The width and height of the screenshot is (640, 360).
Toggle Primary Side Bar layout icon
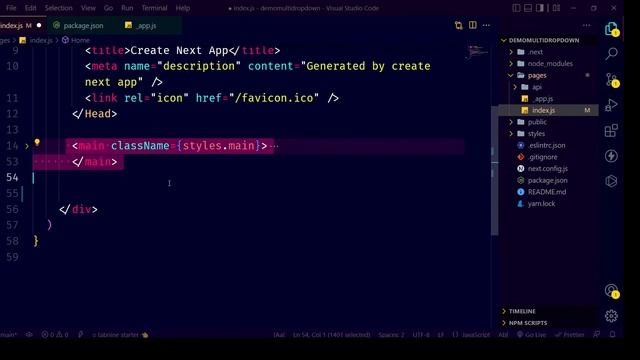coord(516,8)
